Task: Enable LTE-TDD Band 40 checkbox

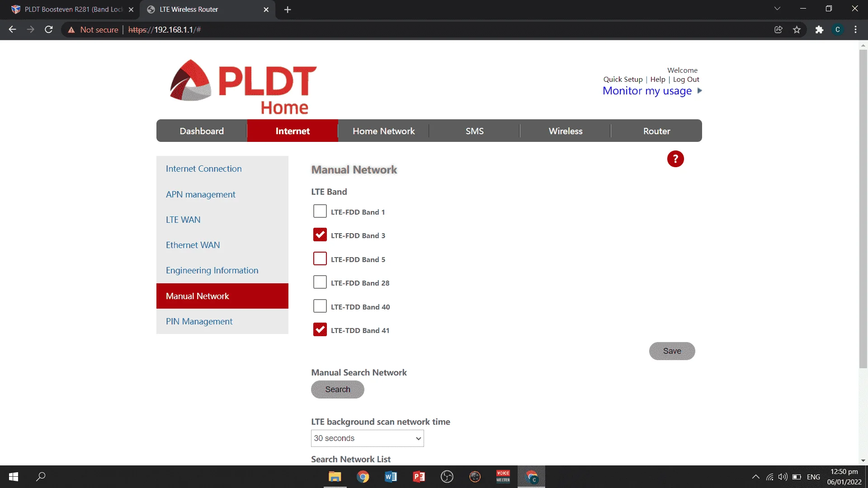Action: click(x=320, y=306)
